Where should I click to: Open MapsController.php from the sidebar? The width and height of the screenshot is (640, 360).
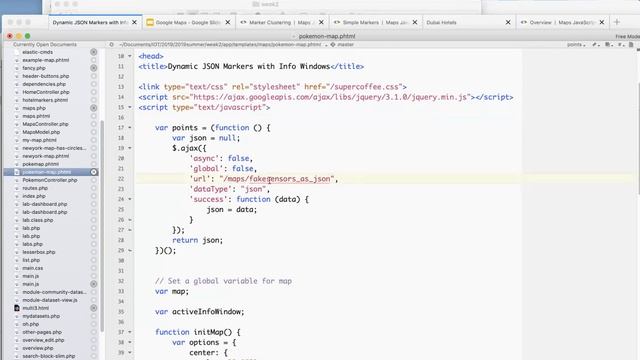45,124
